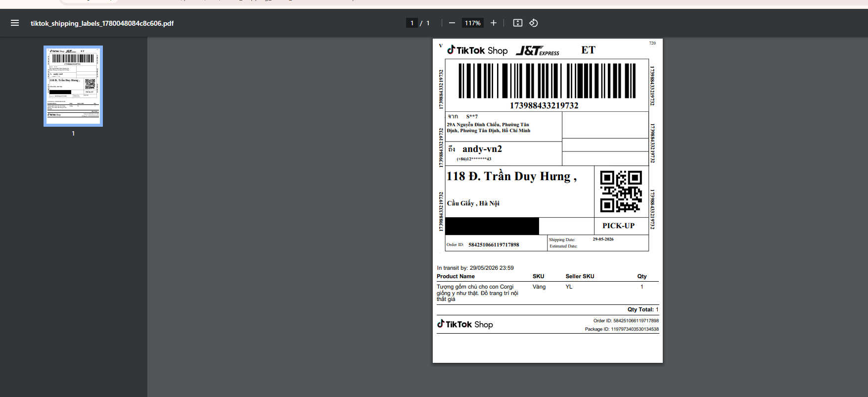Click the J&T Express logo
Screen dimensions: 868x397
[538, 50]
